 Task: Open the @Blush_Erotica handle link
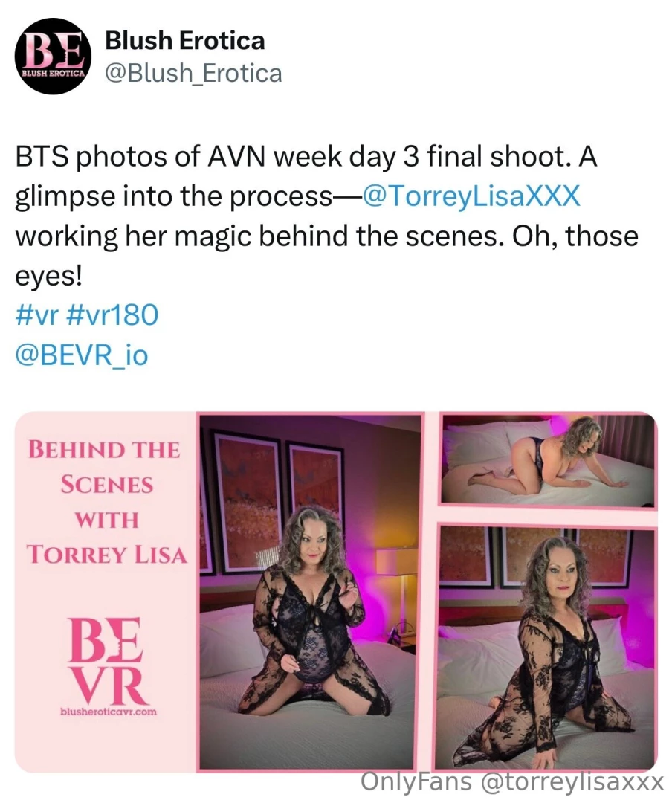(193, 73)
